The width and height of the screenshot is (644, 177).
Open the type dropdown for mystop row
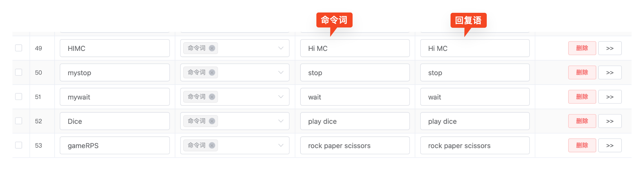pos(281,72)
